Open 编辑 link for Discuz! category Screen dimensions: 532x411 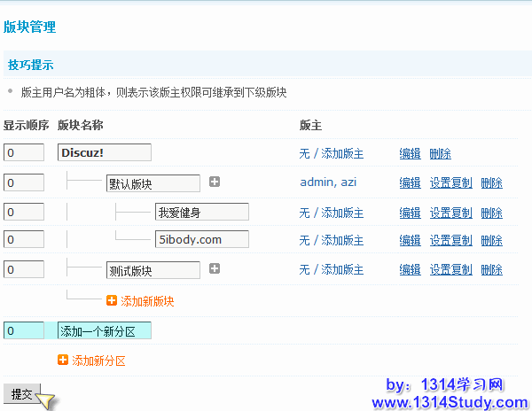(x=410, y=153)
